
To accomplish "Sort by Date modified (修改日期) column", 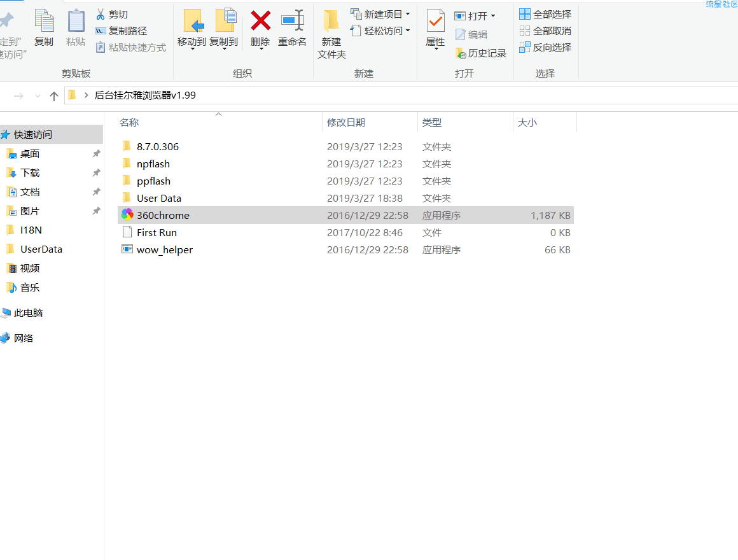I will coord(346,123).
